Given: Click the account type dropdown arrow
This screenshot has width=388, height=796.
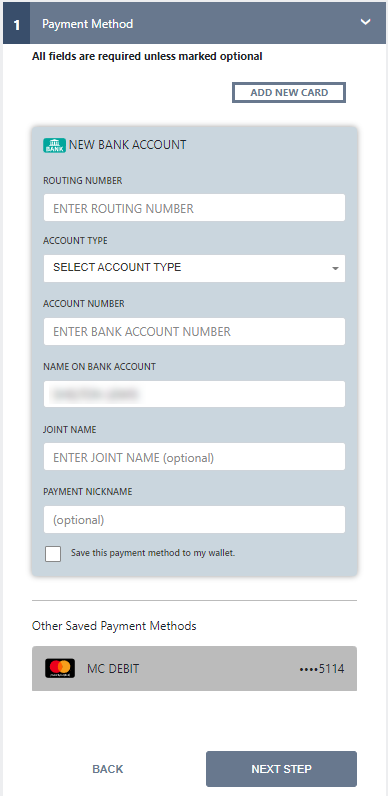Looking at the screenshot, I should click(335, 268).
